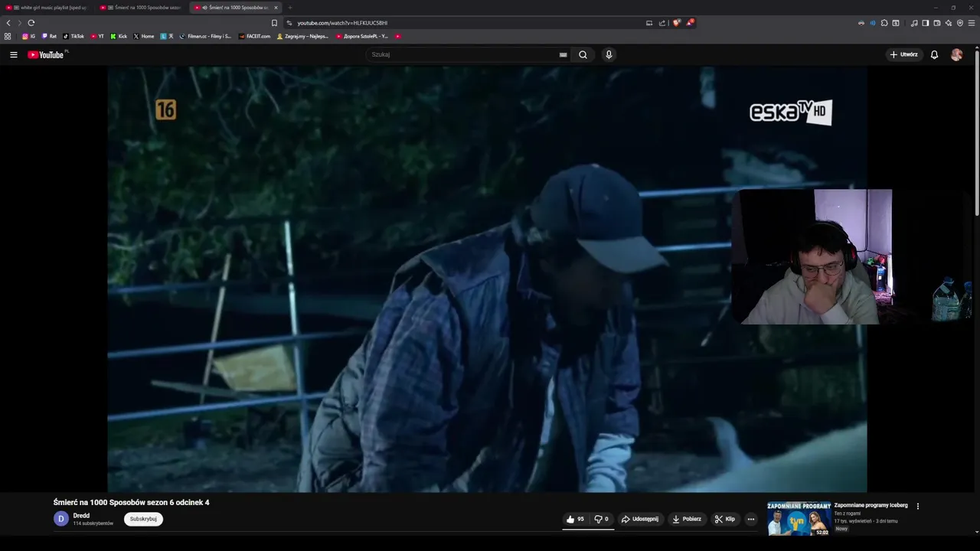Screen dimensions: 980x551
Task: Dislike the video with thumbs down
Action: click(x=602, y=519)
